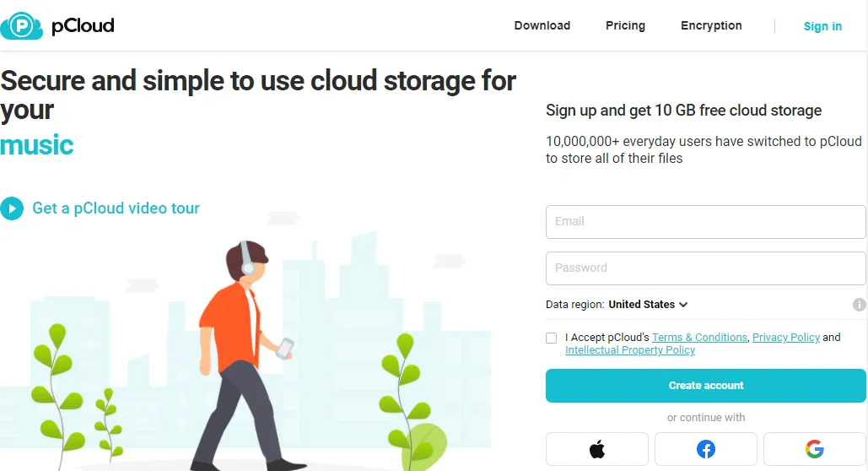This screenshot has height=471, width=868.
Task: Open the Pricing page
Action: click(625, 26)
